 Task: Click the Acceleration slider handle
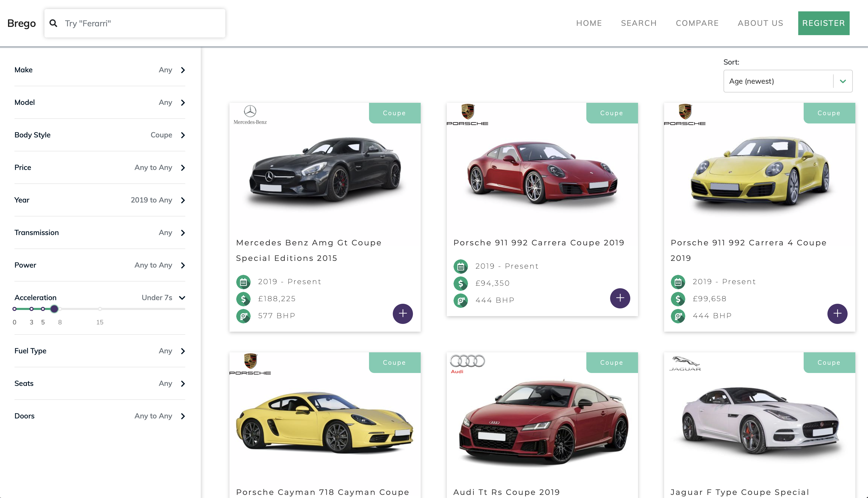click(x=54, y=309)
